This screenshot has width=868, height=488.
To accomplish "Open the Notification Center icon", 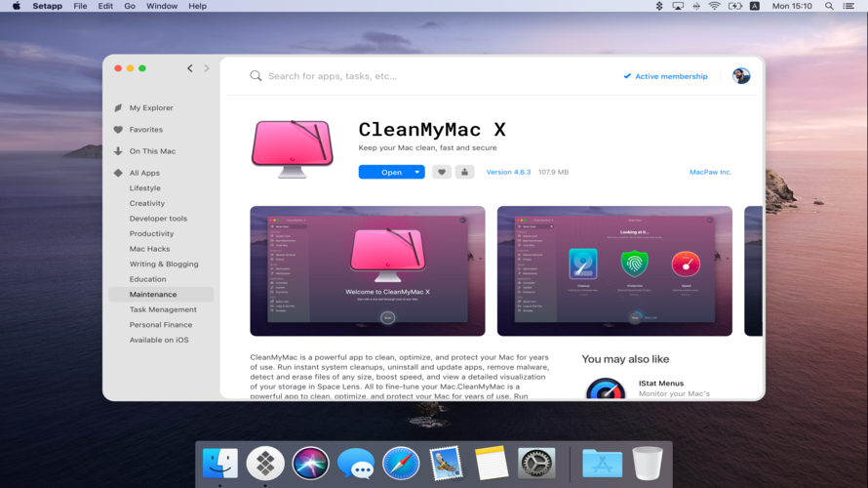I will tap(848, 6).
